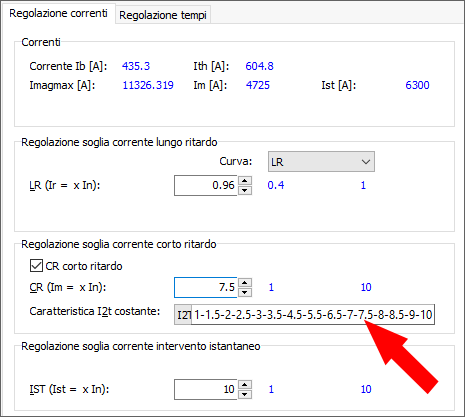The width and height of the screenshot is (465, 417).
Task: Click the Caratteristica I2t costante combo box
Action: tap(183, 314)
